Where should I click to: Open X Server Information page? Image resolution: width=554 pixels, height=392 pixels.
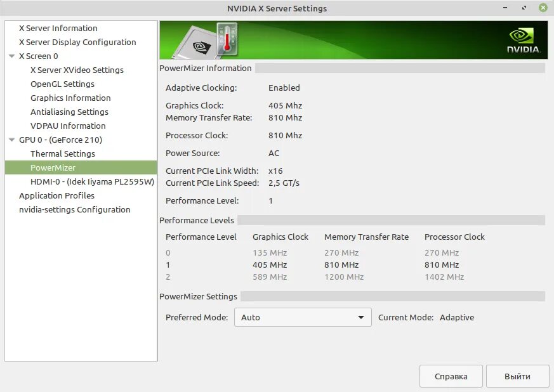(x=58, y=29)
